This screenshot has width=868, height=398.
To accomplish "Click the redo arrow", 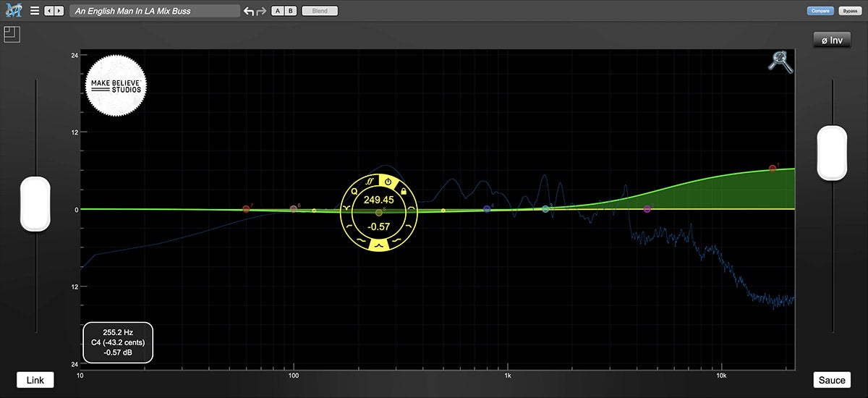I will (x=262, y=11).
